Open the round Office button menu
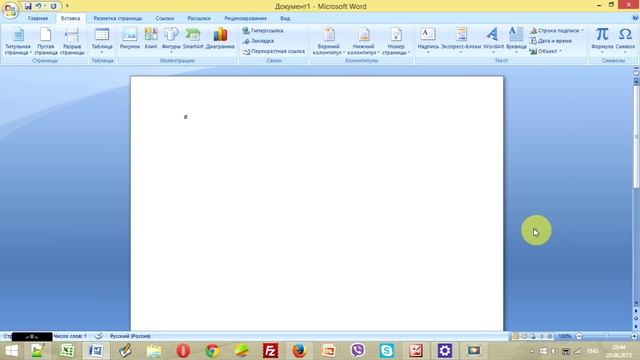 (10, 10)
